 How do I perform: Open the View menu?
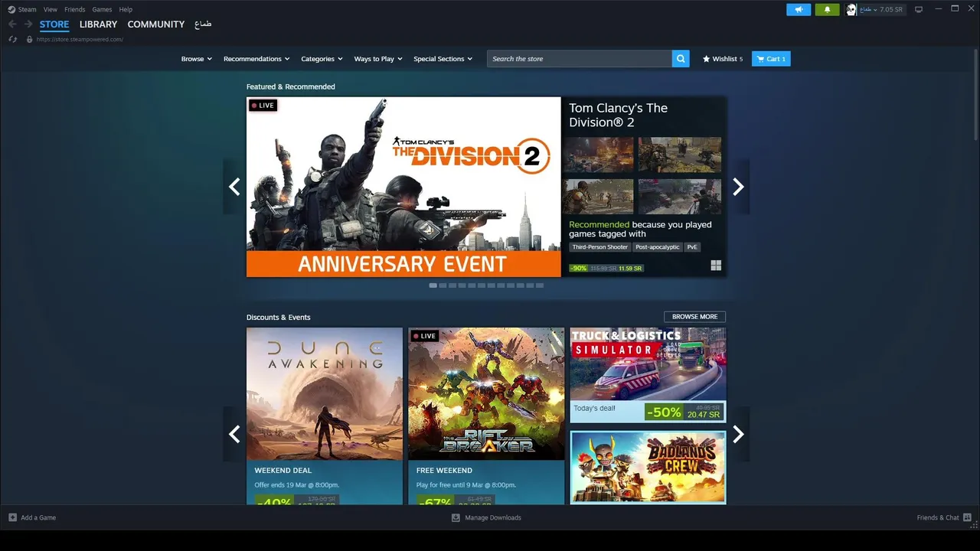click(51, 9)
